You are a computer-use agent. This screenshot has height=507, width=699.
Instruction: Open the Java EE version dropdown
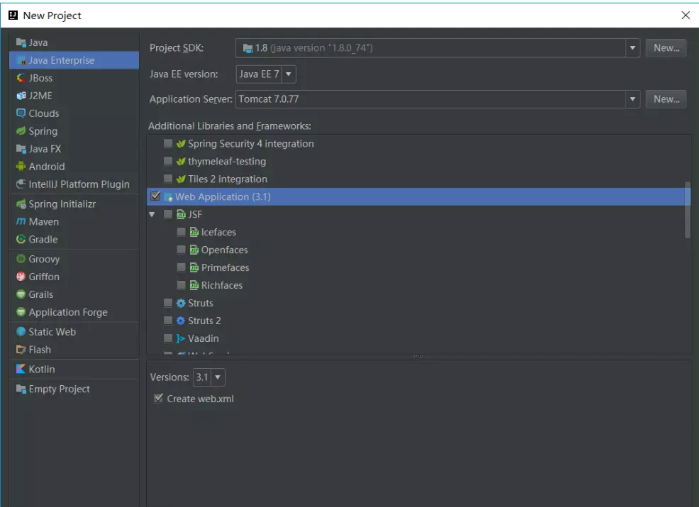288,74
